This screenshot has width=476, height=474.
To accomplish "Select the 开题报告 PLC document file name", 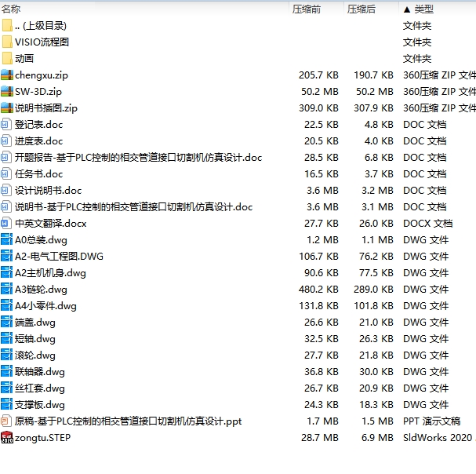I will (x=139, y=158).
